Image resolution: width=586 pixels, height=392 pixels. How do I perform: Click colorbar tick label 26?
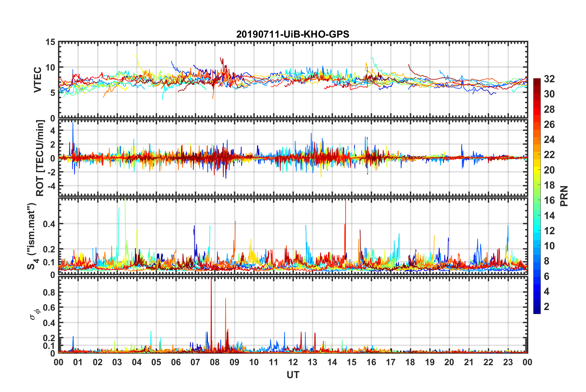pos(549,125)
